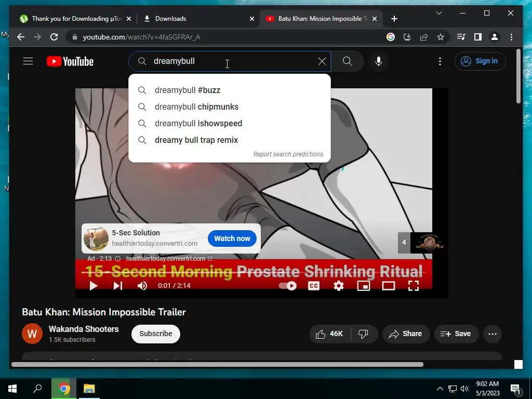View site info lock icon
This screenshot has height=399, width=532.
[75, 37]
